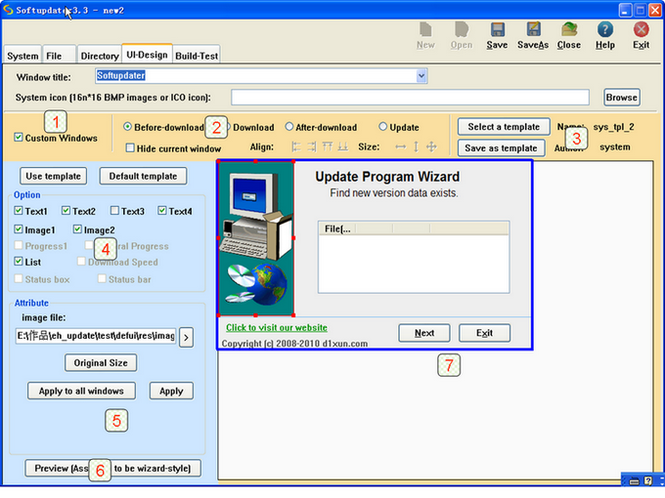Click the Open toolbar icon
Viewport: 665px width, 498px height.
[461, 30]
